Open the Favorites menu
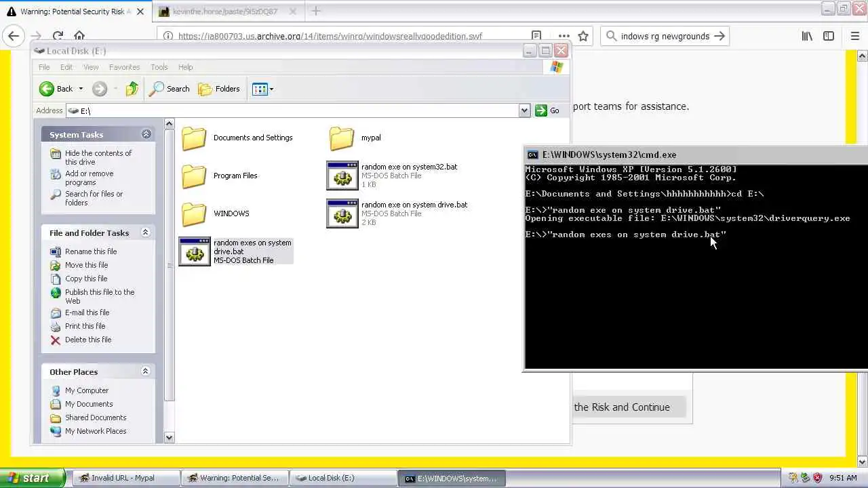 [x=125, y=67]
